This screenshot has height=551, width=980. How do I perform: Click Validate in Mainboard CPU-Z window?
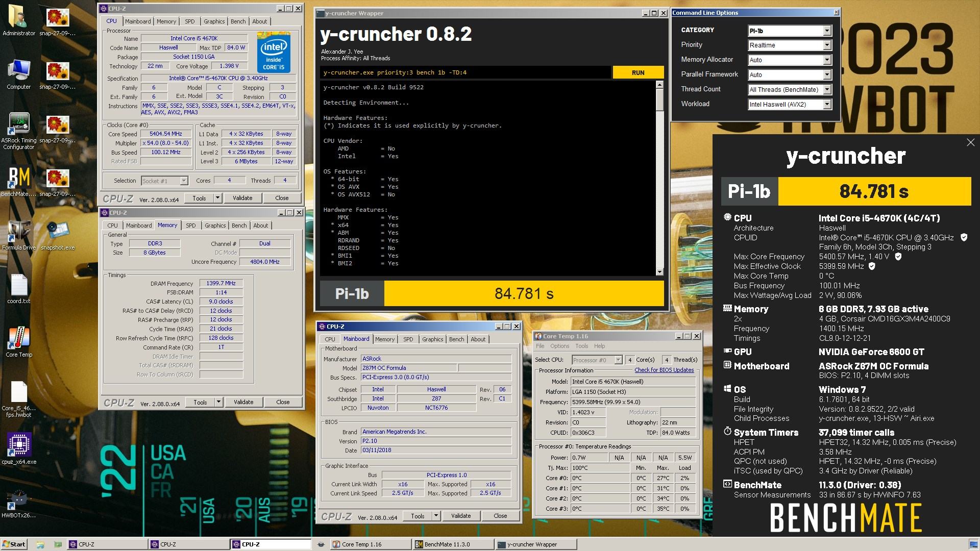click(461, 516)
